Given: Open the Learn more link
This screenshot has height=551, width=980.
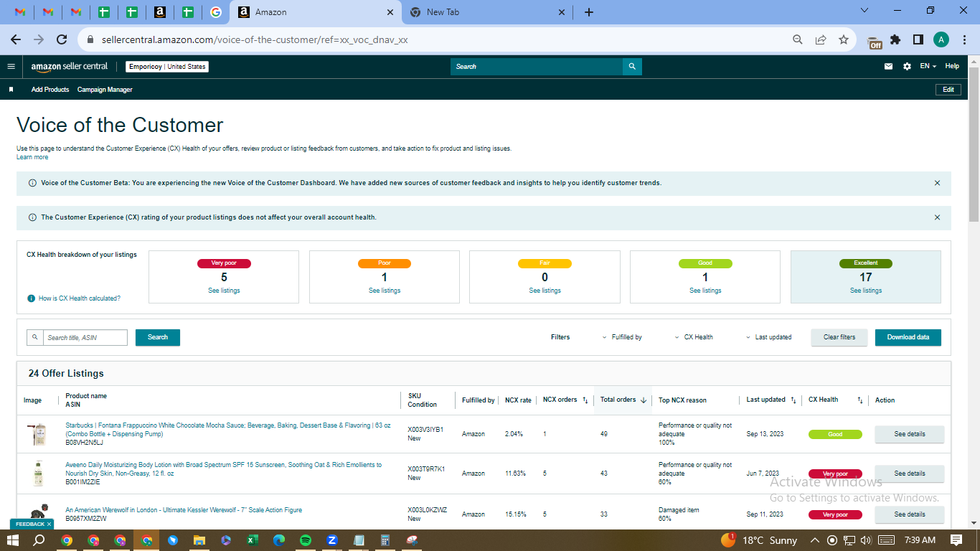Looking at the screenshot, I should [32, 157].
